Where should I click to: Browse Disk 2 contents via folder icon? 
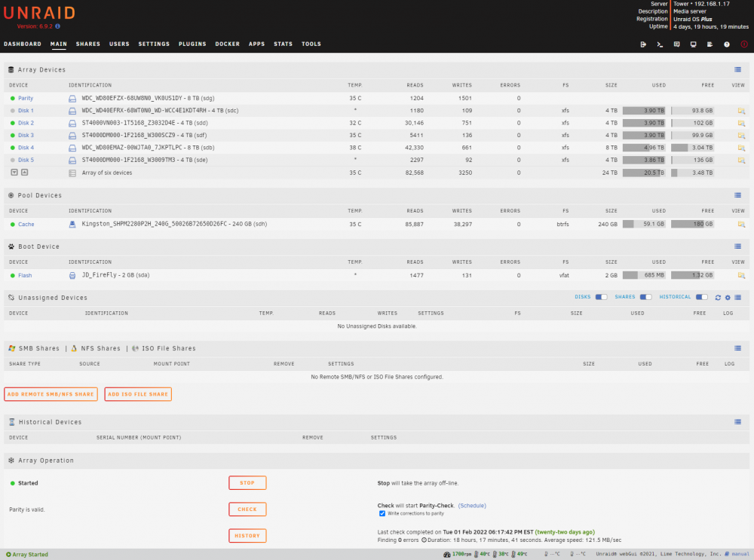click(741, 123)
